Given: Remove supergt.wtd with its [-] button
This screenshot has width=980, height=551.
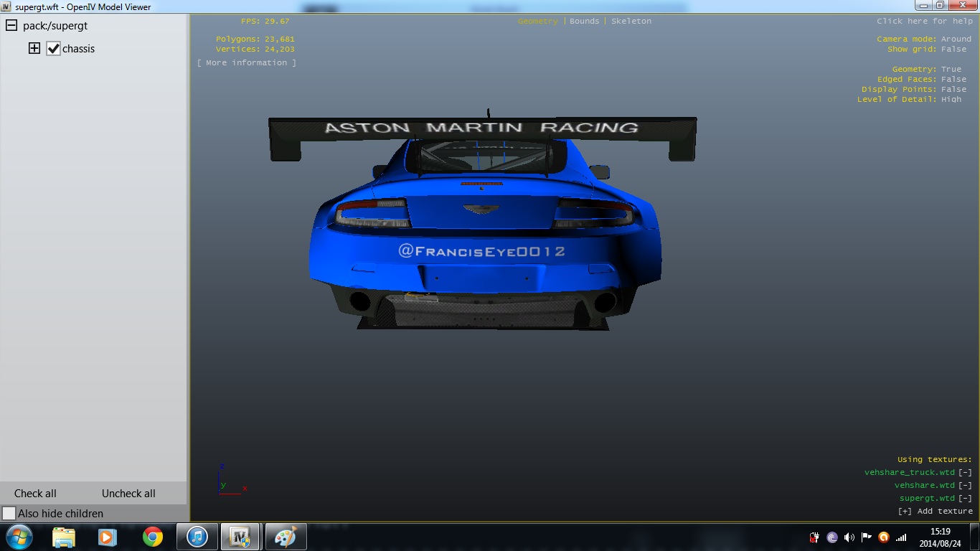Looking at the screenshot, I should click(x=966, y=499).
